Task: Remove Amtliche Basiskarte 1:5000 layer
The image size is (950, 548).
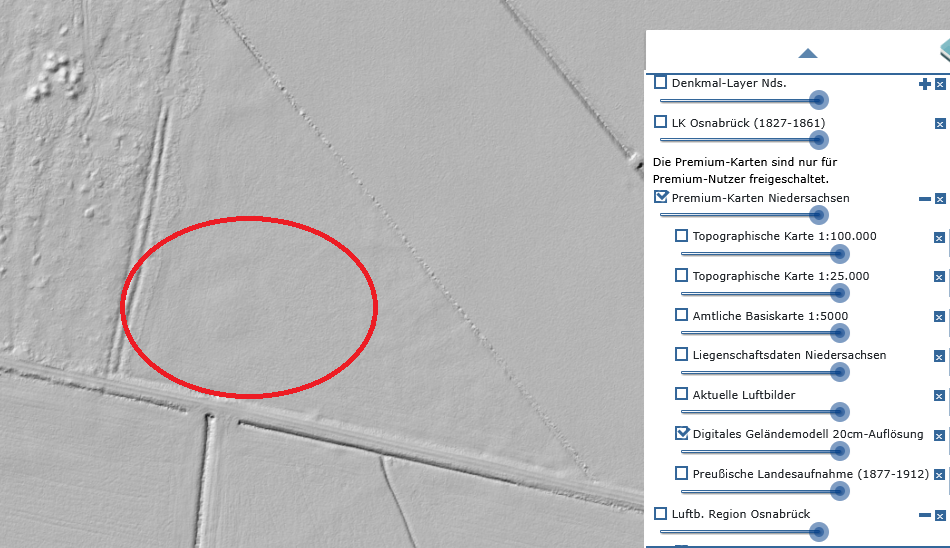Action: [939, 317]
